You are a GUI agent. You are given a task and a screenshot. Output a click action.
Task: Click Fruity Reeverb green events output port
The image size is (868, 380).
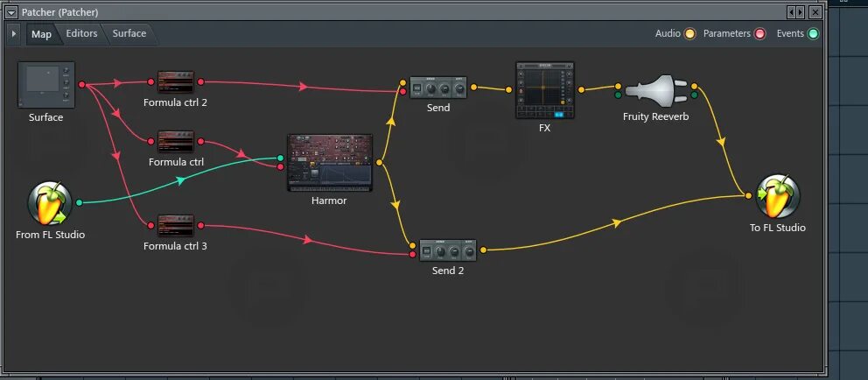click(694, 95)
